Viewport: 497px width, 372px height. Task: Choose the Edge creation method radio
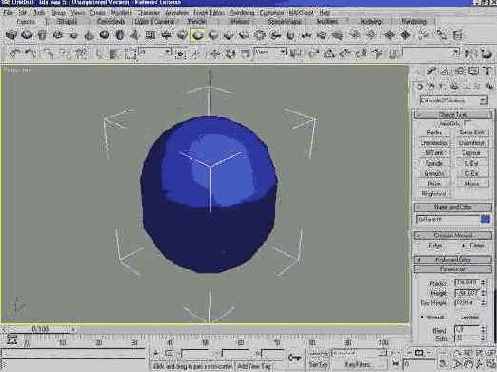coord(435,246)
